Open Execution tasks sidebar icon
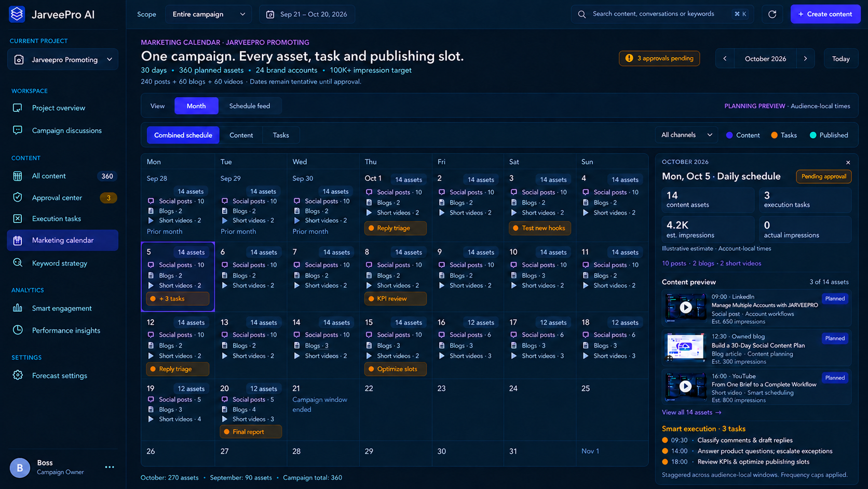Viewport: 868px width, 489px height. point(18,219)
